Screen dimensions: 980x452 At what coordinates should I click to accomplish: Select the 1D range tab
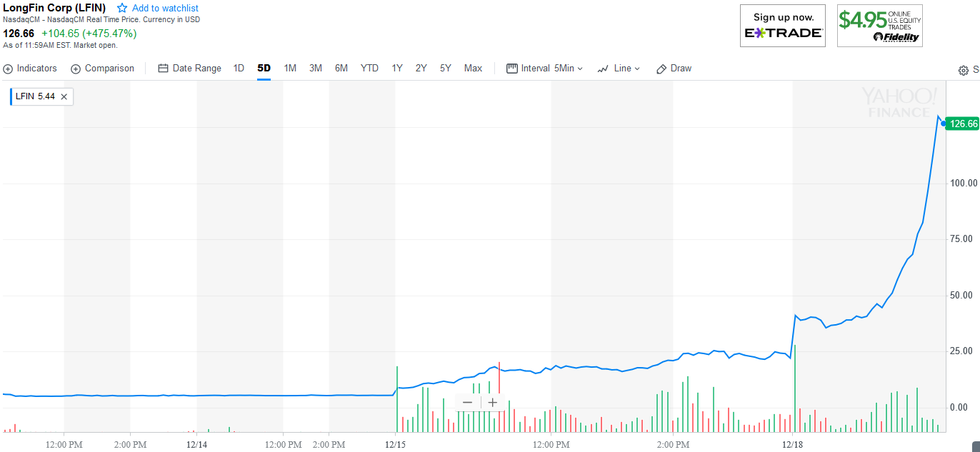(239, 69)
